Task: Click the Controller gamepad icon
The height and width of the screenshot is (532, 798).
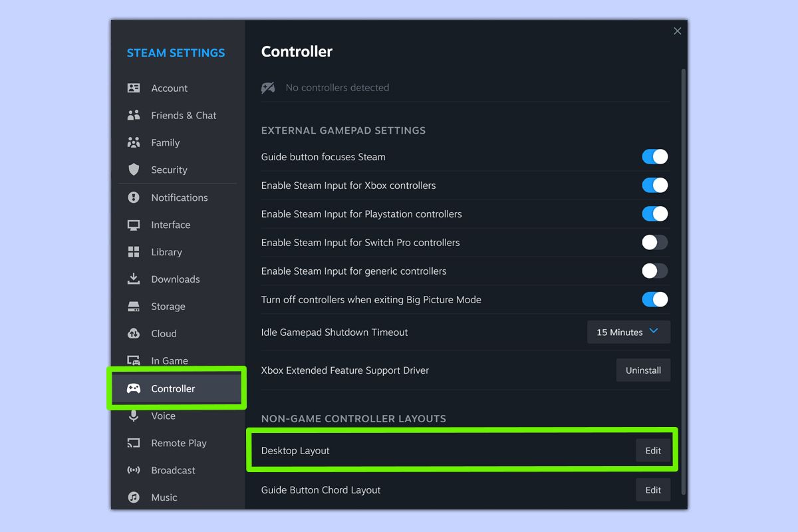Action: click(134, 388)
